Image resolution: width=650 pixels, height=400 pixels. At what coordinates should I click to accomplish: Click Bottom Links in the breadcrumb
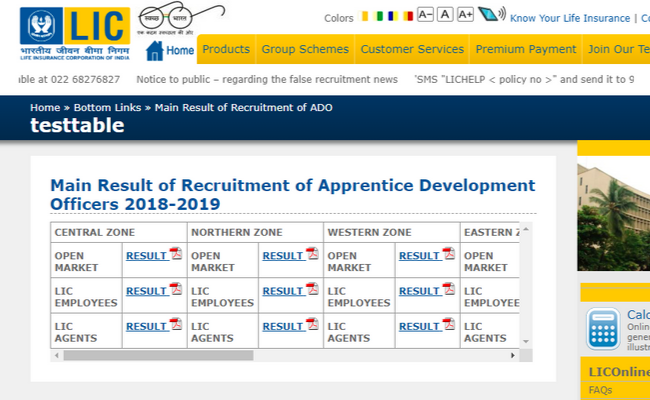110,107
